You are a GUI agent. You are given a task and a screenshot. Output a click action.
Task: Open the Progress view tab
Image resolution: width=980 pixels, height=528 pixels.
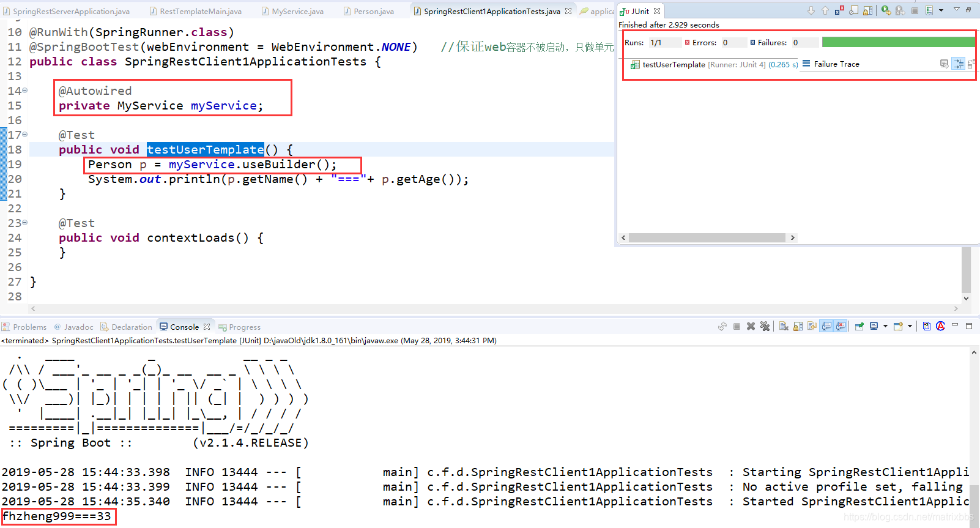(240, 327)
